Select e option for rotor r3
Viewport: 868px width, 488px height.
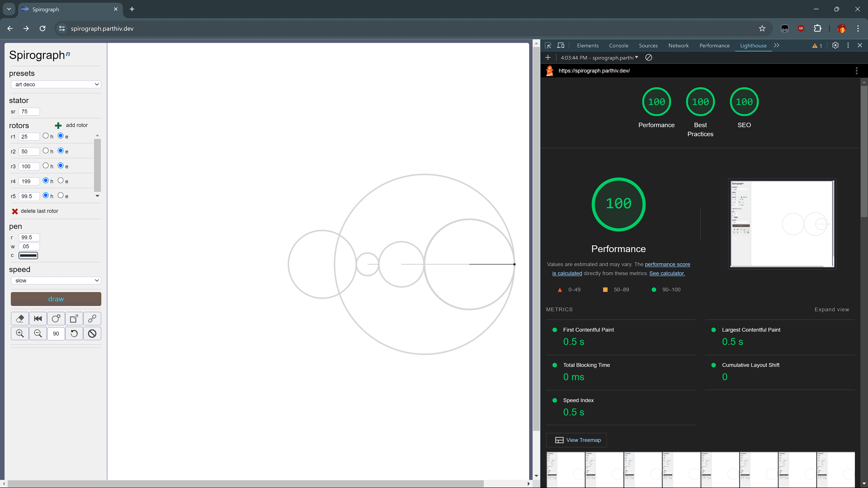61,165
